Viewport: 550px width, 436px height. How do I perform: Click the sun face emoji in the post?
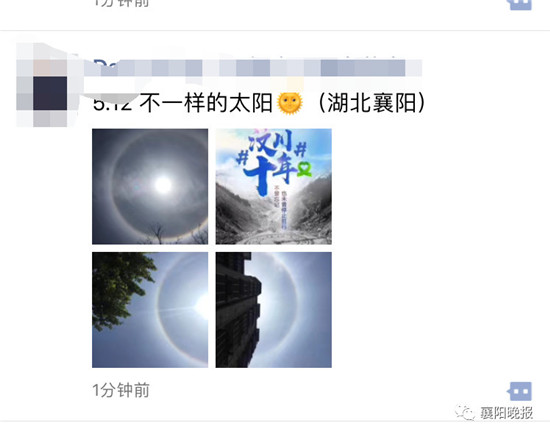click(290, 103)
